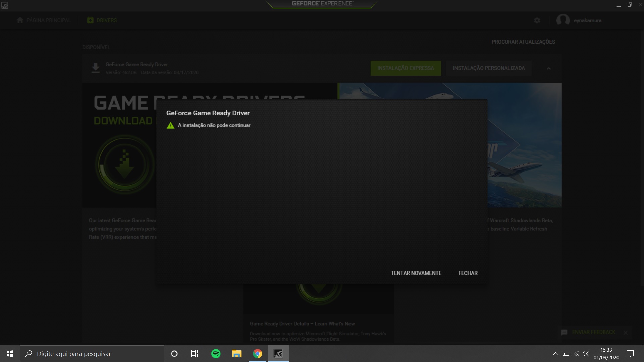The image size is (644, 362).
Task: Click the NVIDIA logo in title bar
Action: 5,5
